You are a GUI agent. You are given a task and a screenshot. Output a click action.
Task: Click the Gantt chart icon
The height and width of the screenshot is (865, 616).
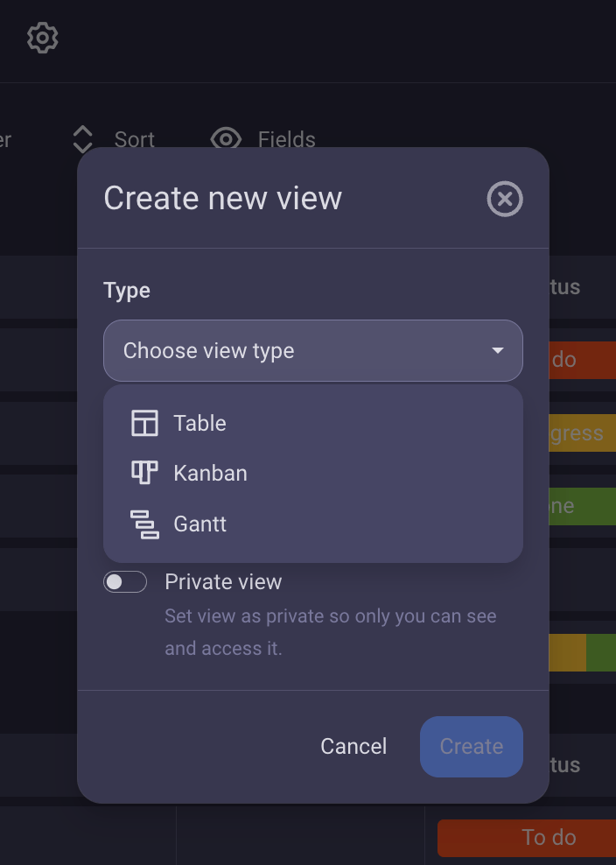click(x=144, y=524)
